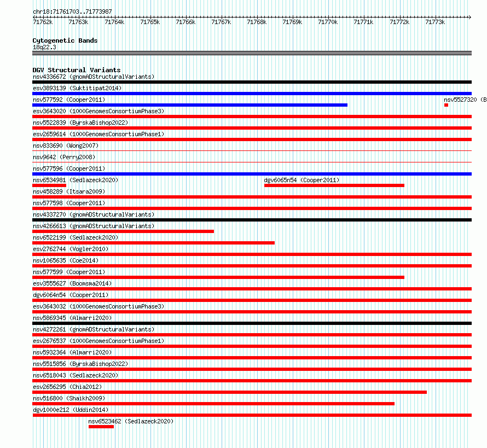The width and height of the screenshot is (487, 448).
Task: Select the red bar under nsv516800
Action: (213, 404)
